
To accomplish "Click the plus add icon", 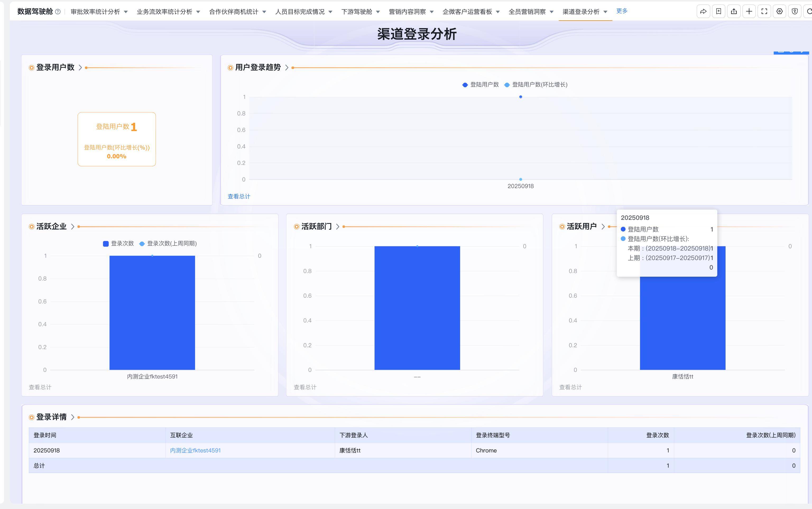I will [749, 11].
